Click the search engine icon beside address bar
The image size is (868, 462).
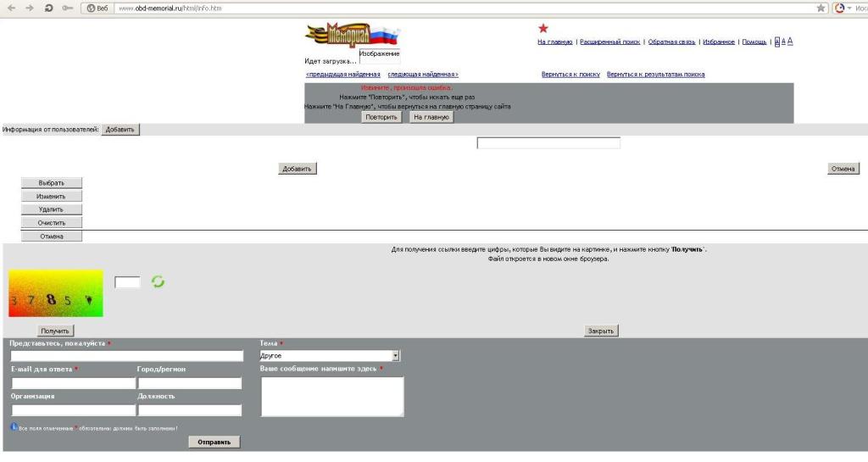tap(839, 8)
